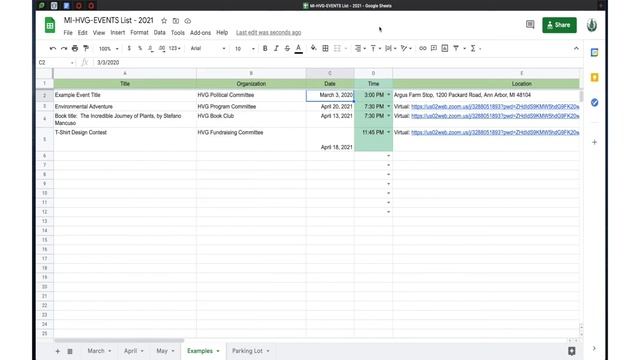Go to Sheets home via logo
Viewport: 640px width, 360px height.
tap(50, 25)
